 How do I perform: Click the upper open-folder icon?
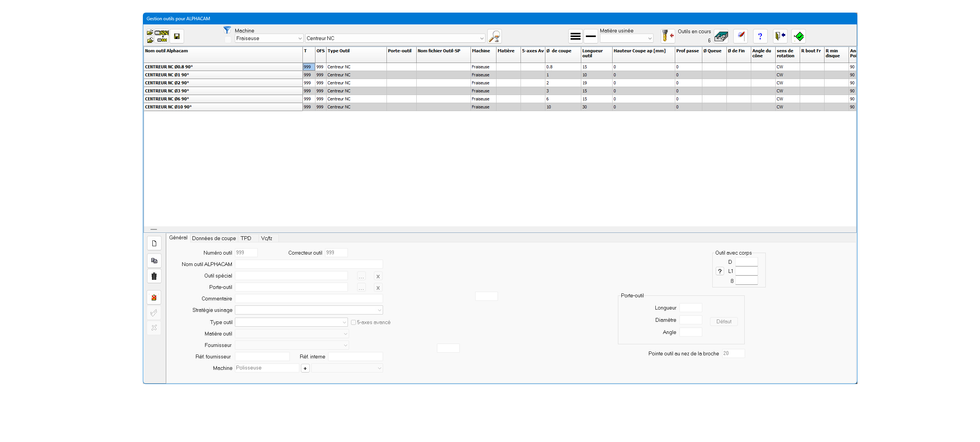[150, 33]
